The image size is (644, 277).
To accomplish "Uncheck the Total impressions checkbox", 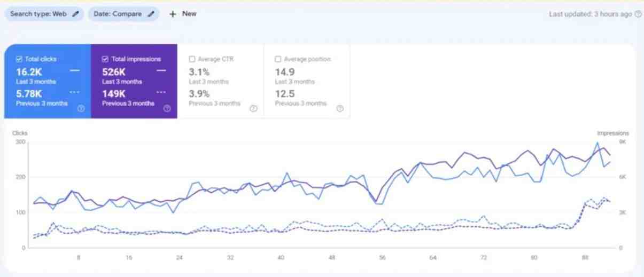I will [x=105, y=59].
